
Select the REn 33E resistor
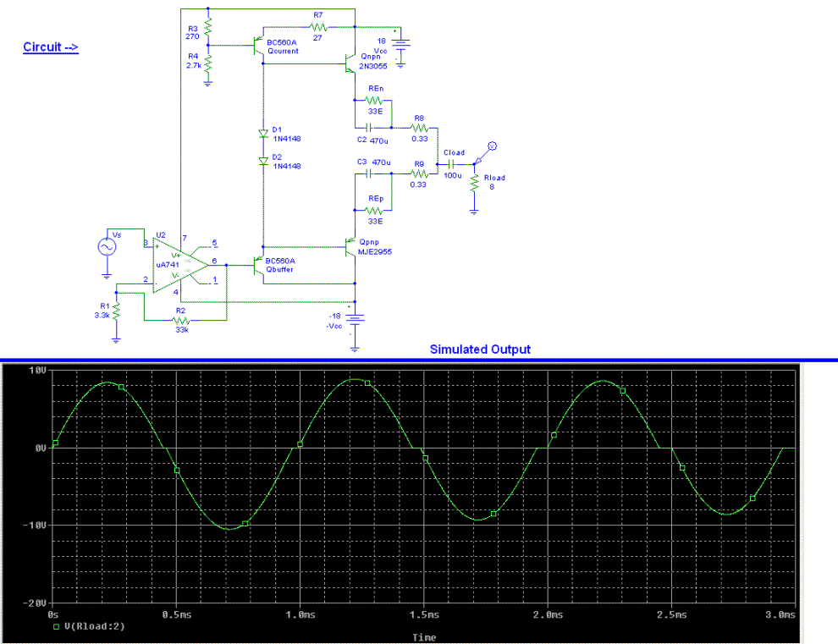click(373, 100)
